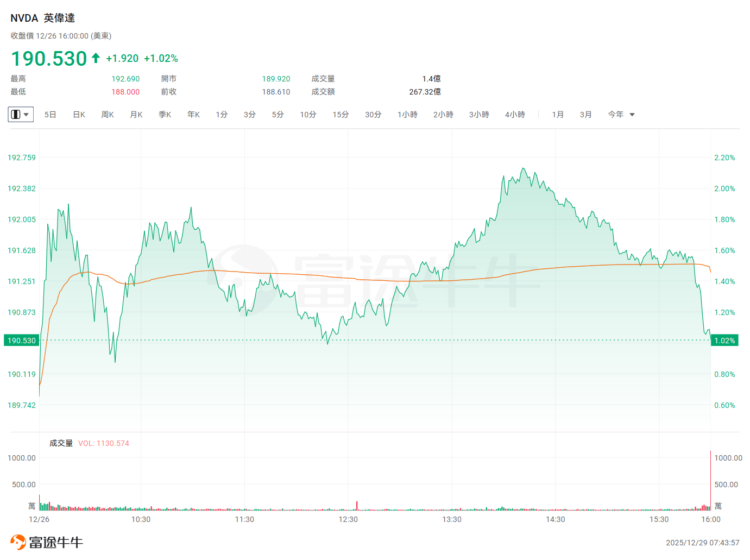Show the 1月 range
The height and width of the screenshot is (560, 750).
558,115
